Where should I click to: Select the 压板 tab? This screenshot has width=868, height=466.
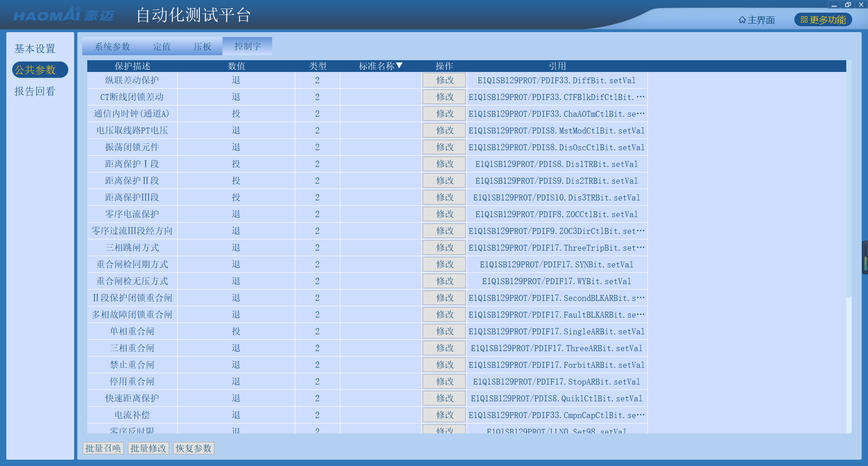coord(202,47)
